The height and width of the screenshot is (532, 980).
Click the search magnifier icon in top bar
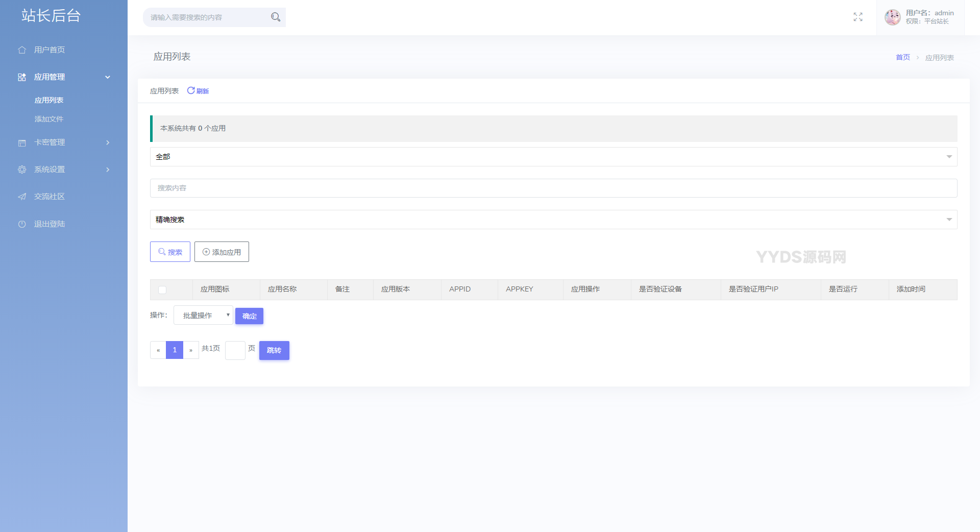click(x=276, y=17)
